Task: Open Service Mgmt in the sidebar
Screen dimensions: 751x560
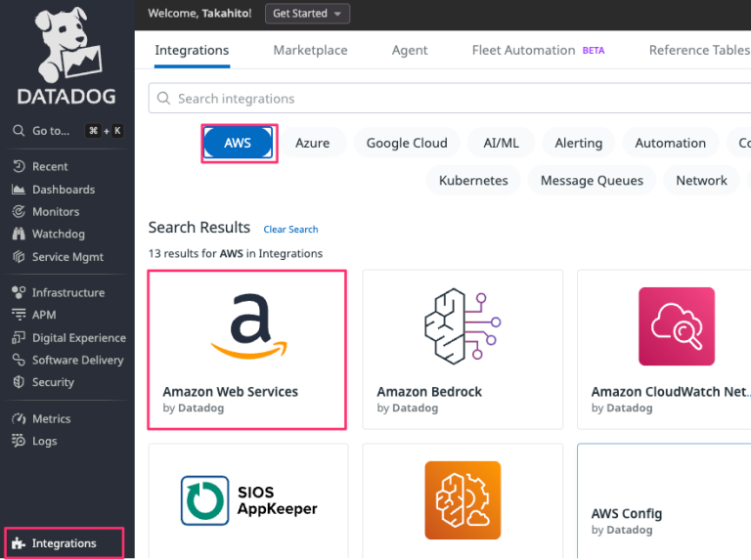Action: [x=67, y=257]
